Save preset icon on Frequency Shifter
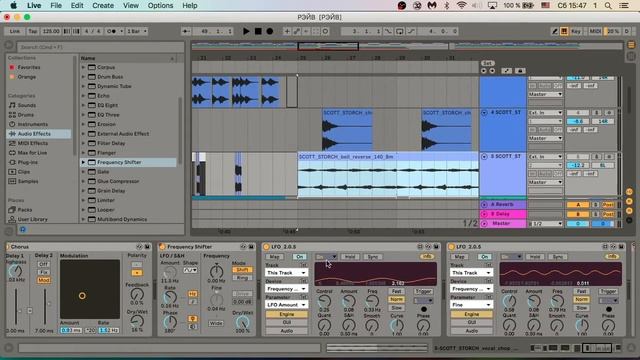The width and height of the screenshot is (640, 360). coord(251,247)
